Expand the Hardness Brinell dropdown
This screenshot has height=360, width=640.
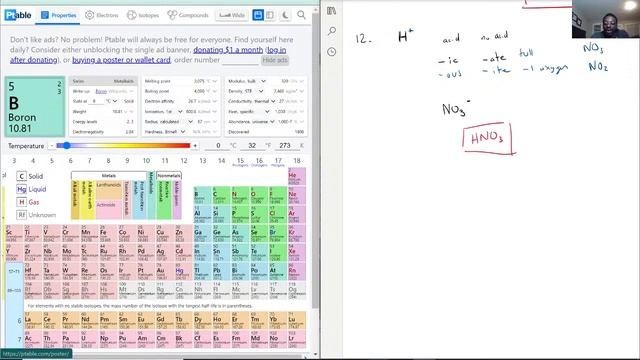(x=183, y=132)
